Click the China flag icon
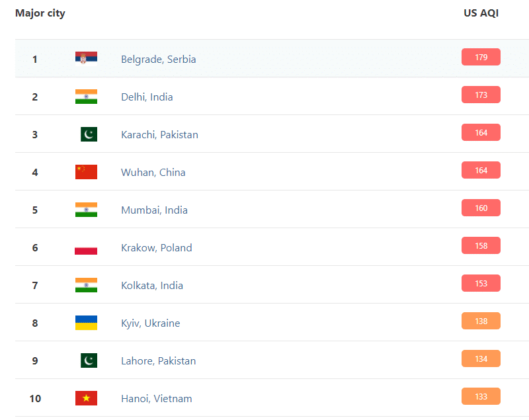This screenshot has width=529, height=420. 86,172
